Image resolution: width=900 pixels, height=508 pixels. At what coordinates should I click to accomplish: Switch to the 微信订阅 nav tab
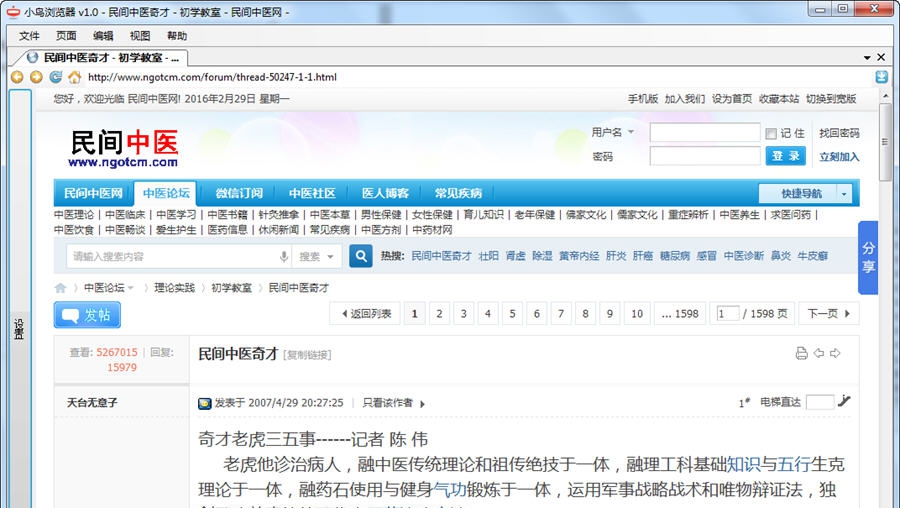[x=239, y=193]
